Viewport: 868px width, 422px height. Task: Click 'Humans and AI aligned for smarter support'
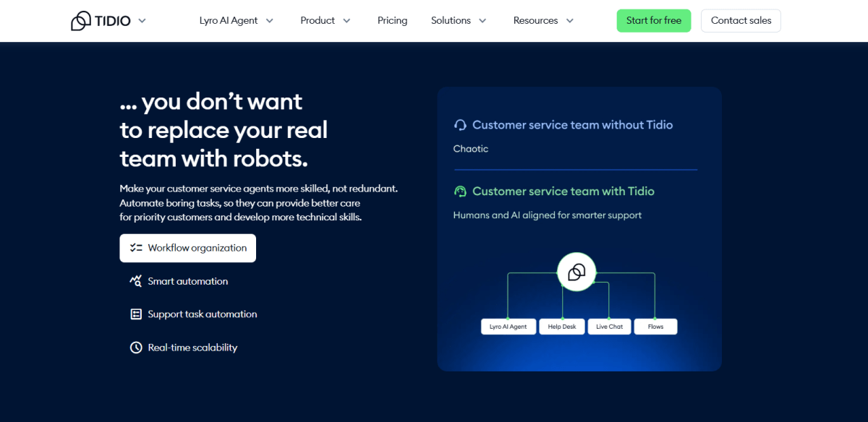[548, 215]
